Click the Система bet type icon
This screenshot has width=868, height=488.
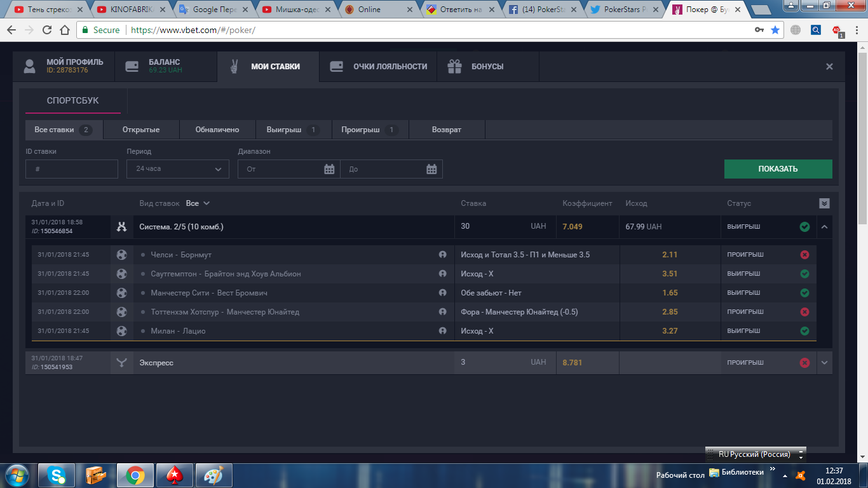pyautogui.click(x=122, y=227)
